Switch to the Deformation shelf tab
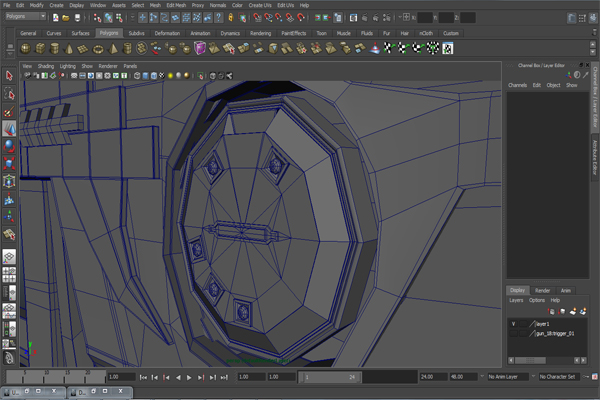Screen dimensions: 600x400 point(167,33)
